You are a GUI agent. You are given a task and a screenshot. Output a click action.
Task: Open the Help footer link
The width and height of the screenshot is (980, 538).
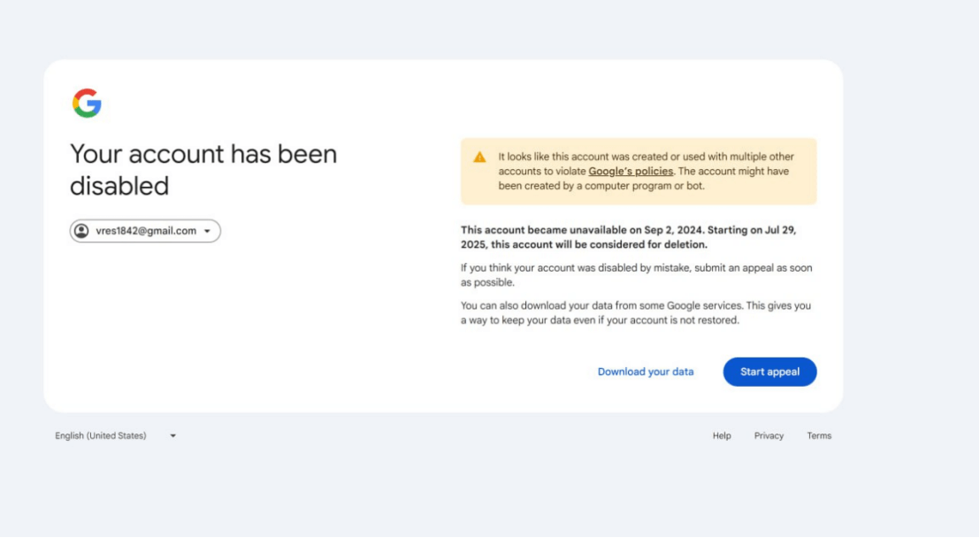pos(722,436)
